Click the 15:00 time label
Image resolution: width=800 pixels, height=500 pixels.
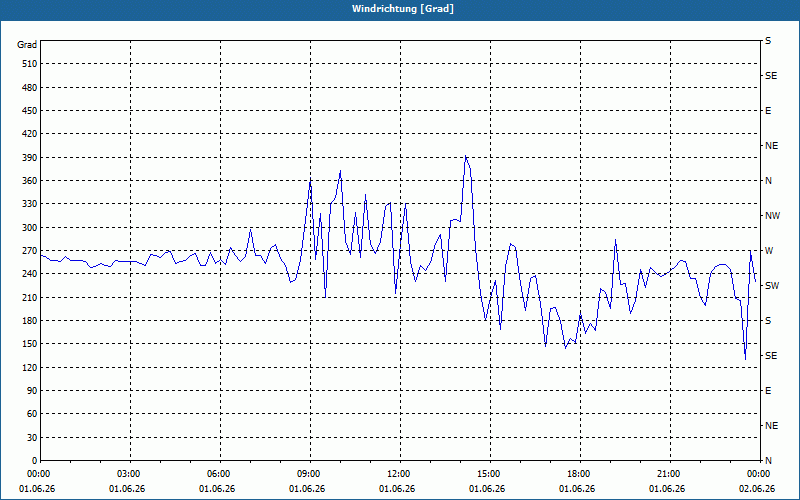click(488, 474)
